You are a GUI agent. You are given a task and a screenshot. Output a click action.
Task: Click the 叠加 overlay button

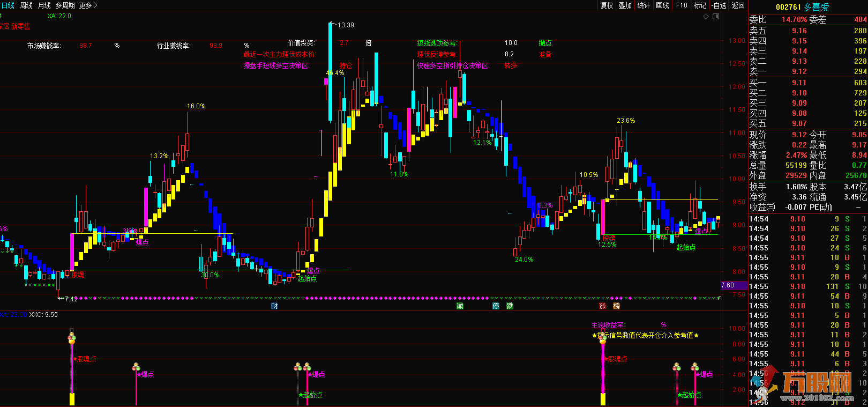tap(625, 5)
